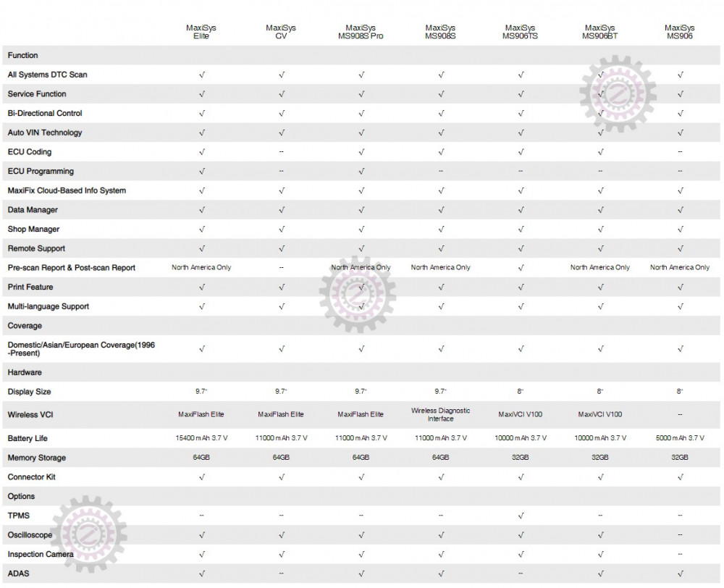
Task: Select the MaxiSys MS908S Pro column header
Action: pyautogui.click(x=361, y=32)
